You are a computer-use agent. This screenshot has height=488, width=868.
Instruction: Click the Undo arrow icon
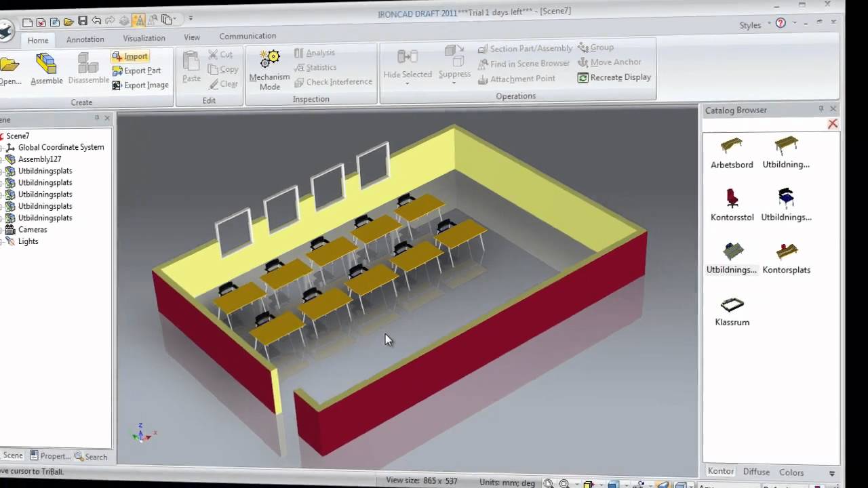[96, 21]
